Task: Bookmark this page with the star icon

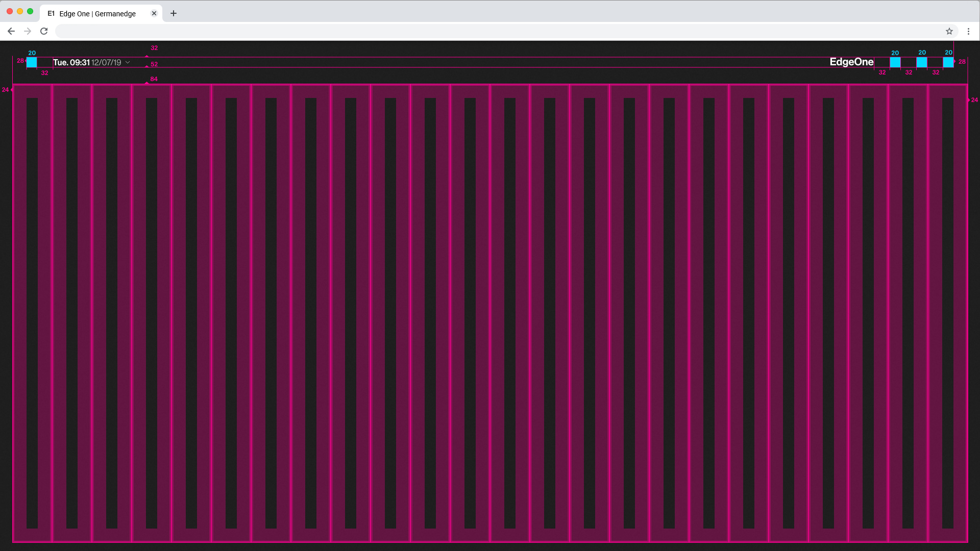Action: (x=949, y=31)
